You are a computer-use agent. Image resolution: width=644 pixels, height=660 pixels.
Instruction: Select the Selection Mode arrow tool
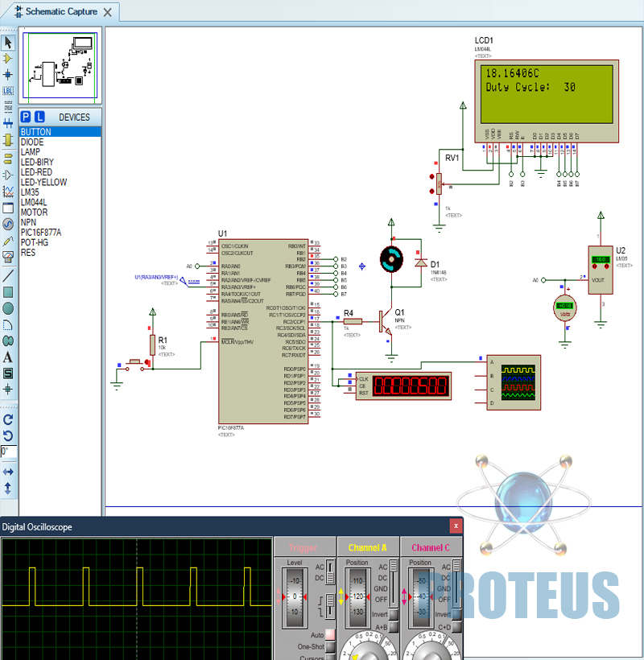[x=8, y=43]
